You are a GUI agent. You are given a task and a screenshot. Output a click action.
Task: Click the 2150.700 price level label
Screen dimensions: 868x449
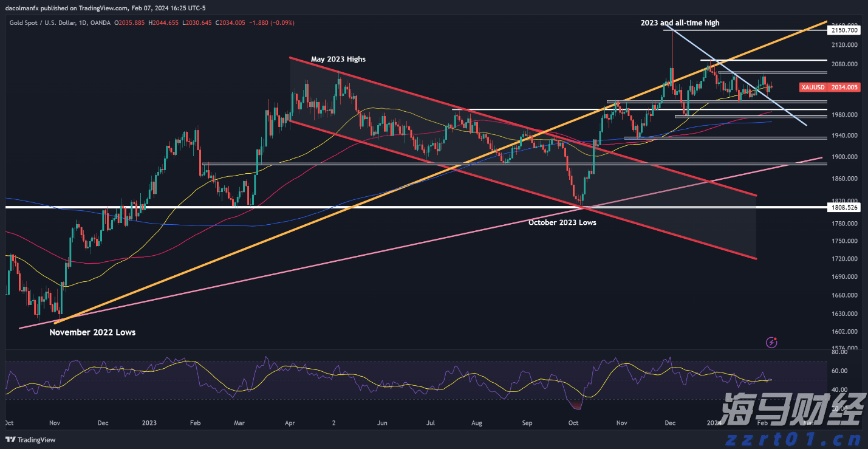tap(844, 30)
